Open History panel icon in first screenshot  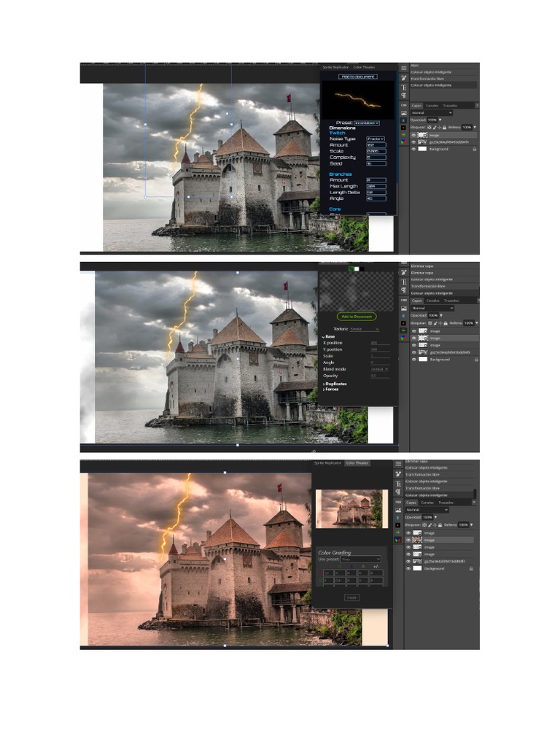[x=404, y=68]
